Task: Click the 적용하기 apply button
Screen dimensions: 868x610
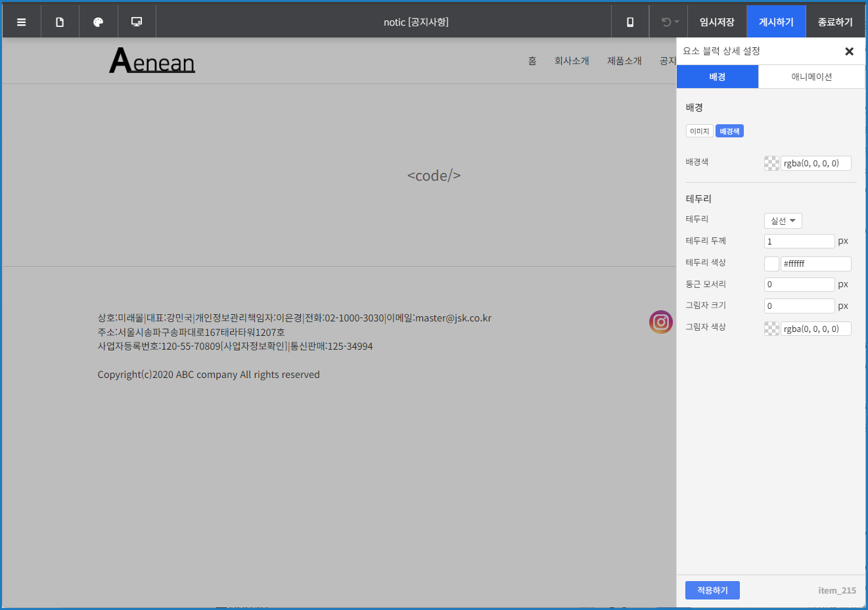Action: pos(712,590)
